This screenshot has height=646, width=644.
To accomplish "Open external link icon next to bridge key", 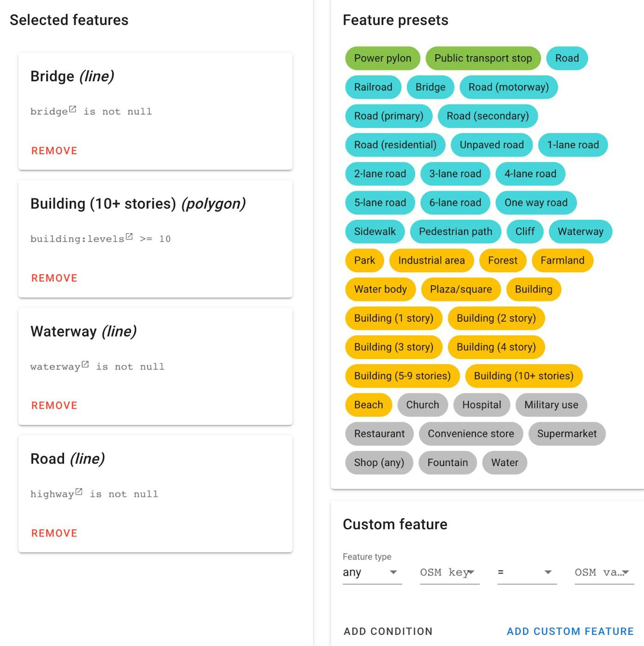I will click(72, 109).
